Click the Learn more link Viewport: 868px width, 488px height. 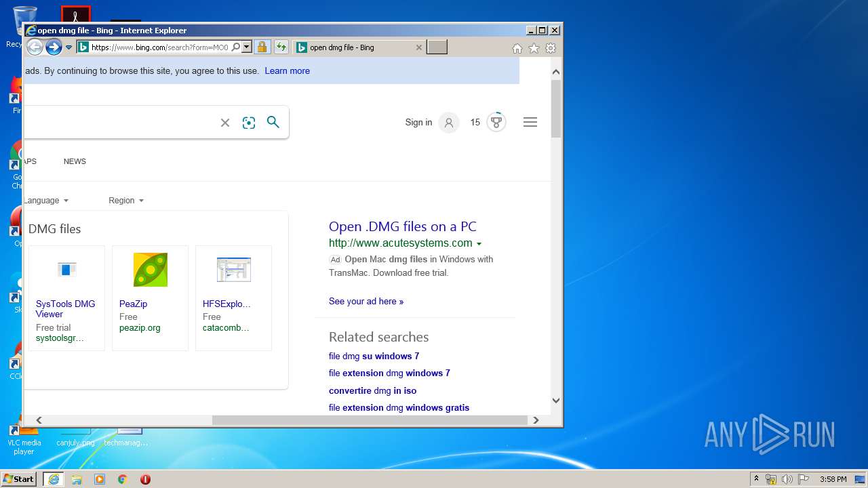(287, 70)
